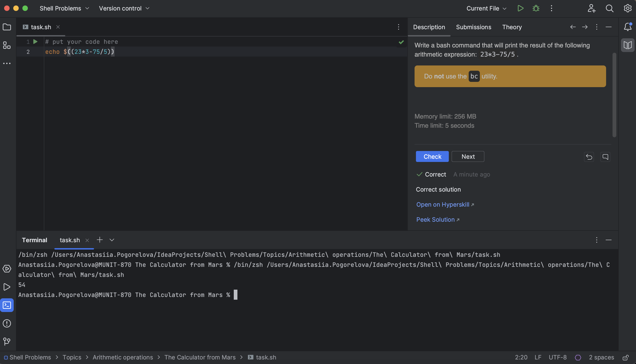This screenshot has height=364, width=636.
Task: Go to next task arrow
Action: coord(585,27)
